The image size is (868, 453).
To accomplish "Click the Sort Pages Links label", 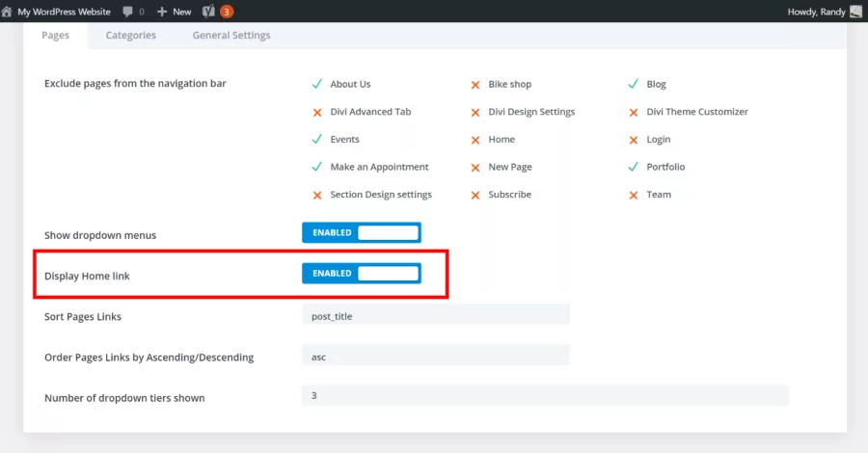I will click(83, 317).
